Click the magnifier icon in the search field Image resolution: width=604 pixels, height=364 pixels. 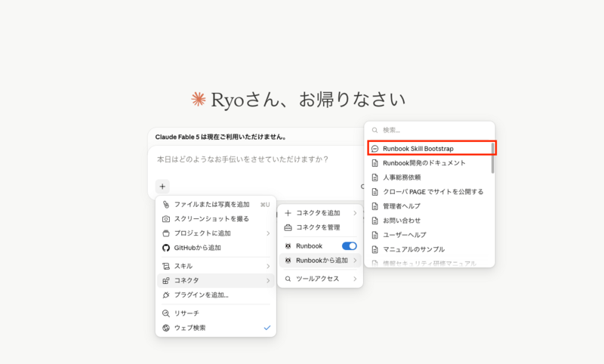(374, 130)
